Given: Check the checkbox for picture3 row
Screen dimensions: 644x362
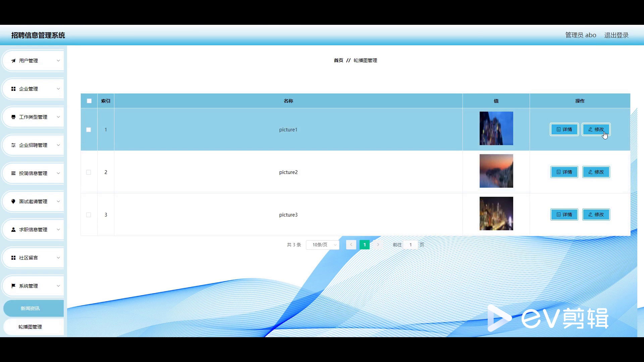Looking at the screenshot, I should 89,215.
